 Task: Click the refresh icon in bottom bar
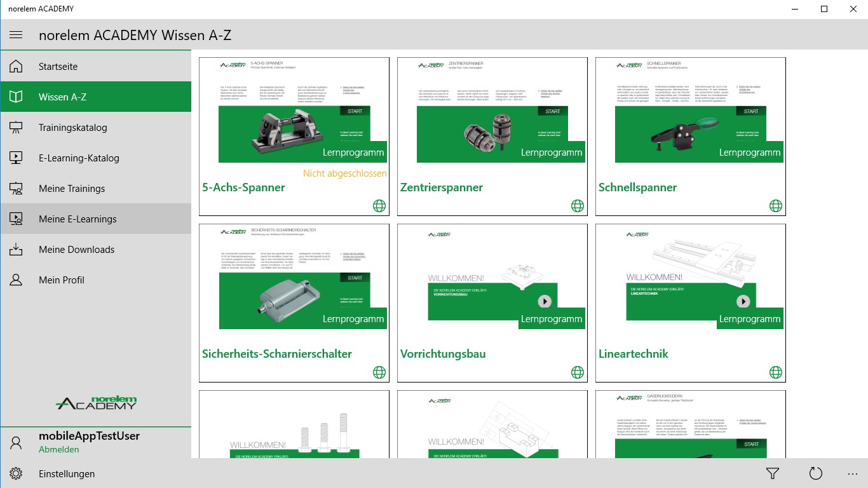tap(816, 473)
